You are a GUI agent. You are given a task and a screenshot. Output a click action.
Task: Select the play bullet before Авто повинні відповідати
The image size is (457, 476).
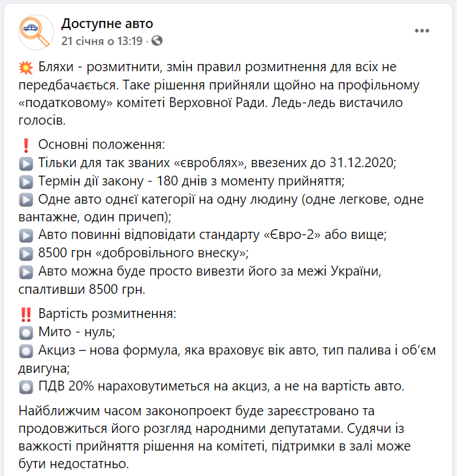pos(26,236)
